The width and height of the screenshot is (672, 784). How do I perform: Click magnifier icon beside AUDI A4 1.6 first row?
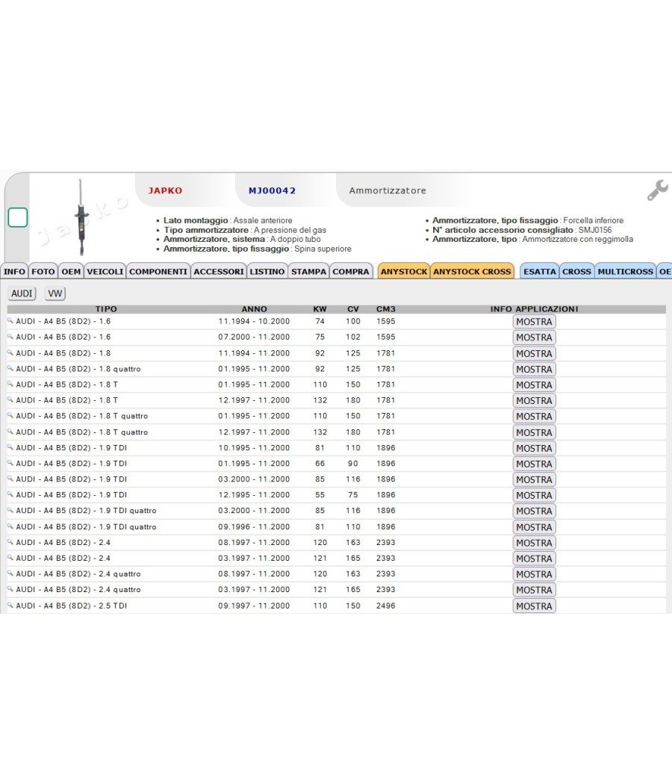10,321
